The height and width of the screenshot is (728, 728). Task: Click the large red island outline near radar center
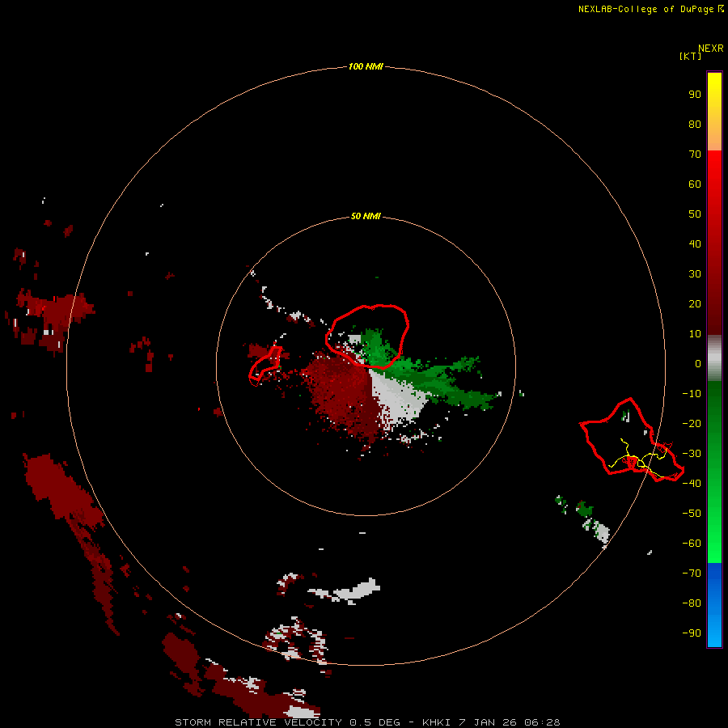367,336
